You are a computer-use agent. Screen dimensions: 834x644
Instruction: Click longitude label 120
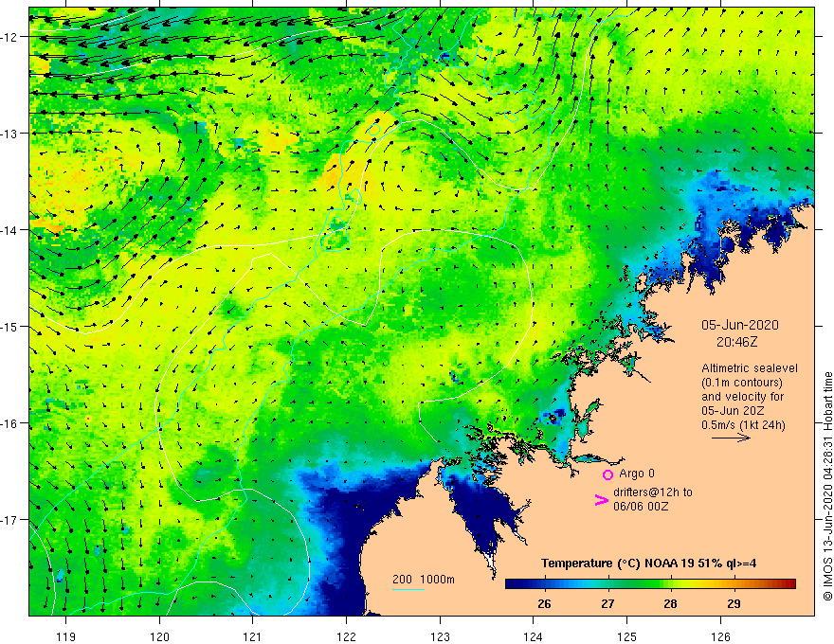[159, 636]
